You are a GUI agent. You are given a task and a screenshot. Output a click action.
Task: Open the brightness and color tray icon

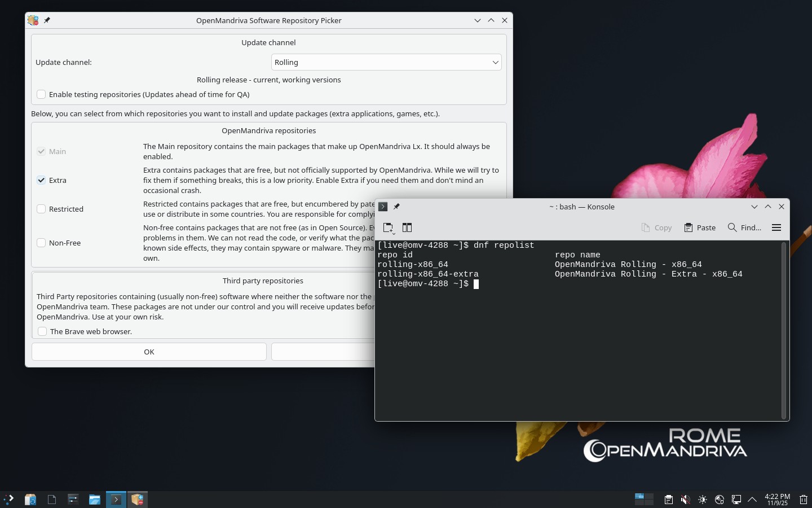coord(702,500)
